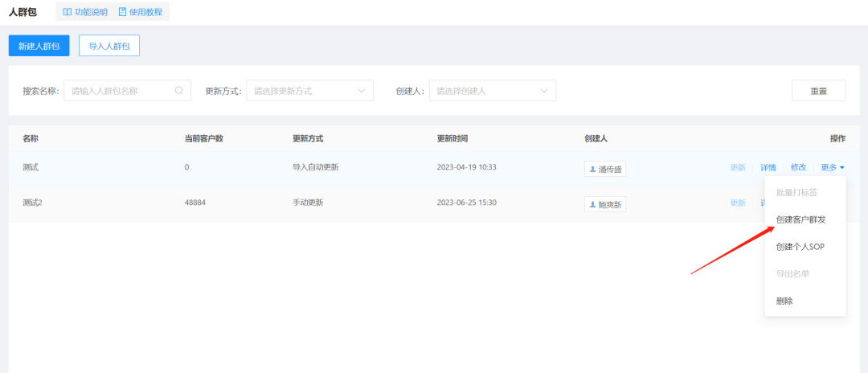Click the person icon beside 潘传盛
Image resolution: width=868 pixels, height=373 pixels.
point(593,169)
